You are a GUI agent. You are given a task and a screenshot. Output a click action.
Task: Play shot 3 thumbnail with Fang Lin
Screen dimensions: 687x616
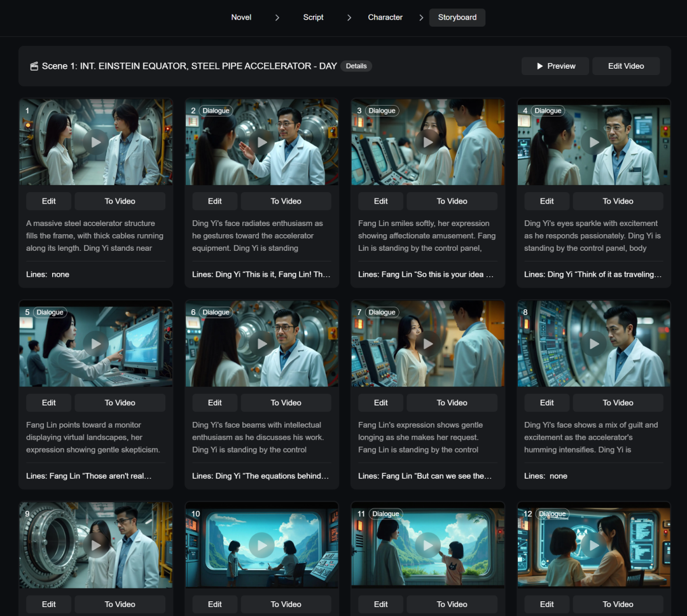coord(427,142)
